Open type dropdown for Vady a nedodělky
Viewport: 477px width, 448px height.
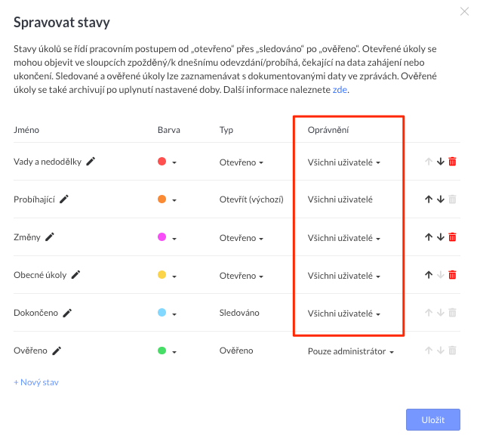(x=241, y=162)
